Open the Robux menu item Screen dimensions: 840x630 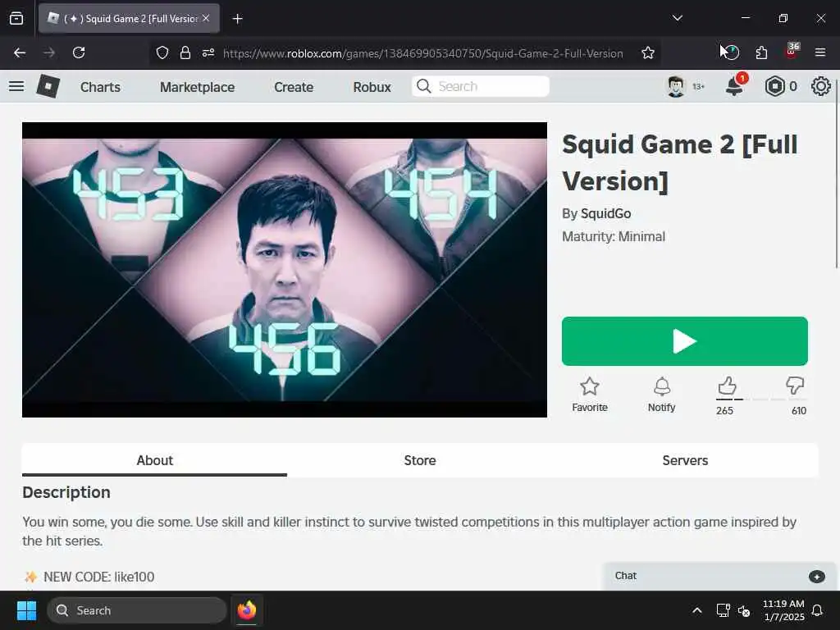tap(372, 87)
